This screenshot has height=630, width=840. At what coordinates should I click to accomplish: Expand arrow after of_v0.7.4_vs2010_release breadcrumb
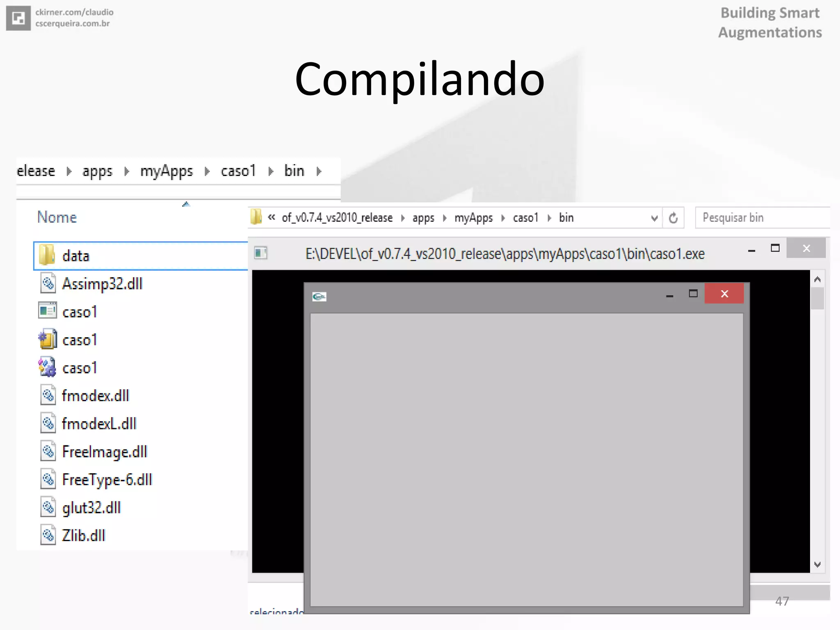[x=403, y=218]
